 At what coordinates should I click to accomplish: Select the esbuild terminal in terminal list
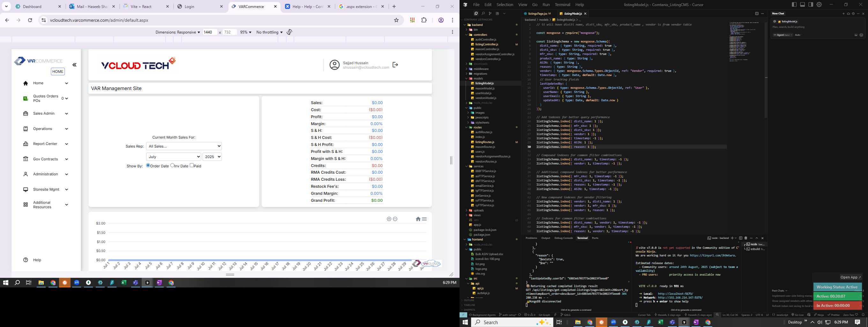(x=755, y=249)
